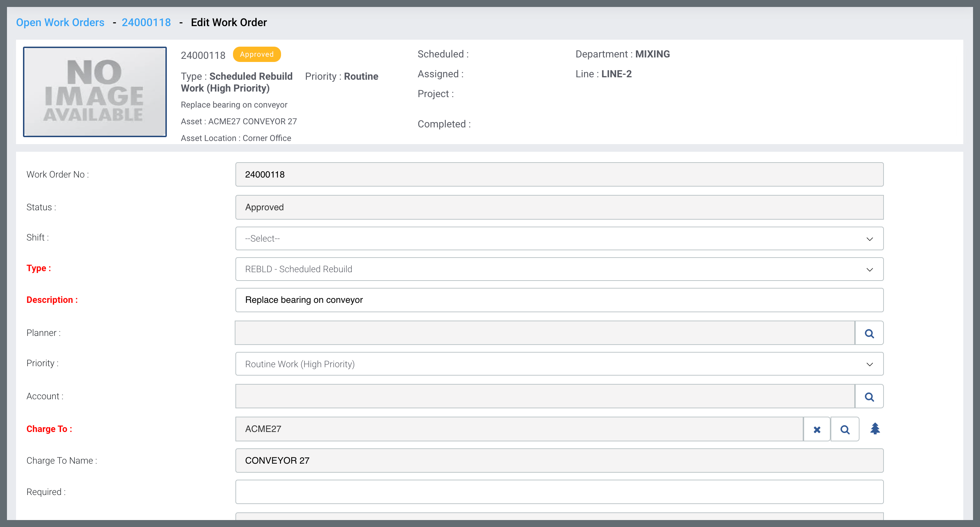The height and width of the screenshot is (527, 980).
Task: Go to Open Work Orders breadcrumb link
Action: [x=60, y=22]
